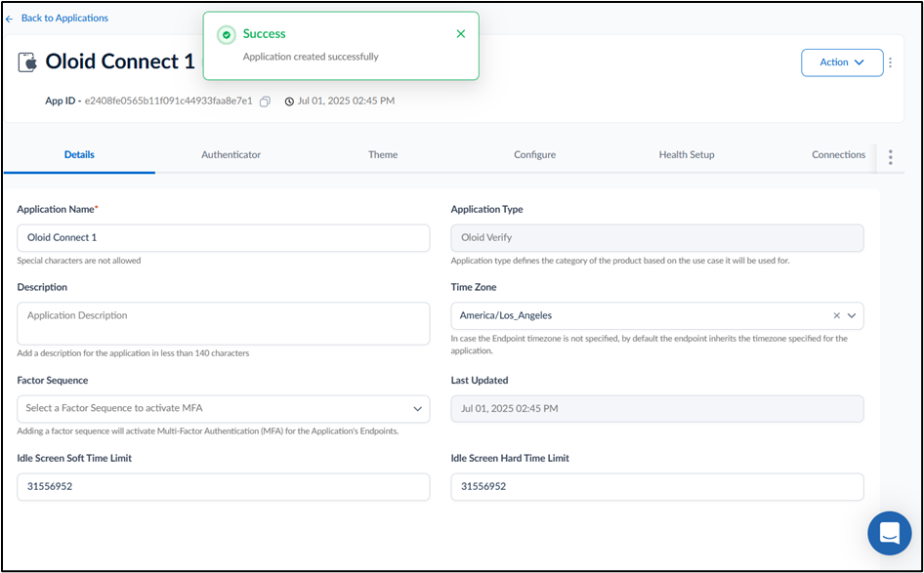The image size is (924, 573).
Task: Open the kebab menu beside Action button
Action: (x=891, y=62)
